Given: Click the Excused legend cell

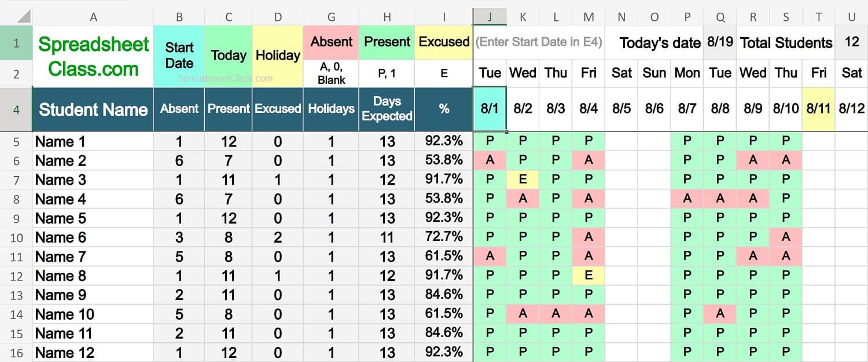Looking at the screenshot, I should 443,42.
